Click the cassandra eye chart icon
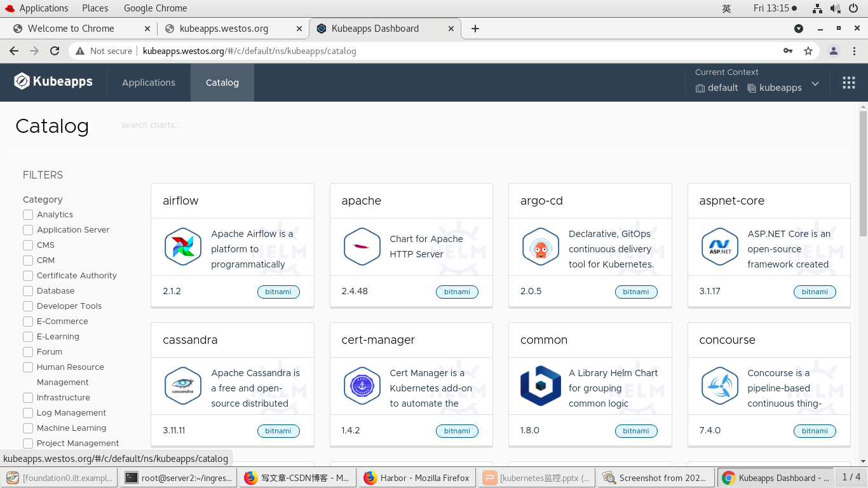The width and height of the screenshot is (868, 488). pyautogui.click(x=183, y=386)
